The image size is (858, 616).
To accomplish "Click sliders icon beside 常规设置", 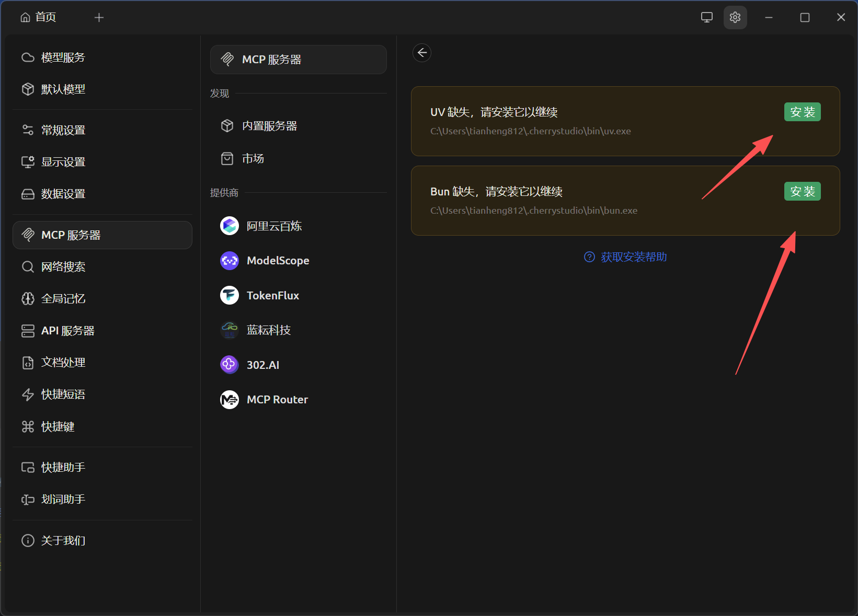I will pyautogui.click(x=28, y=130).
